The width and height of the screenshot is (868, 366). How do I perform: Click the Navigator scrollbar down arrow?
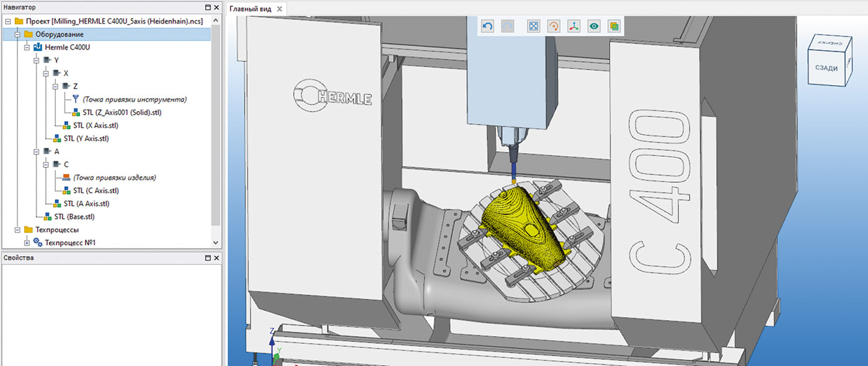click(x=216, y=243)
